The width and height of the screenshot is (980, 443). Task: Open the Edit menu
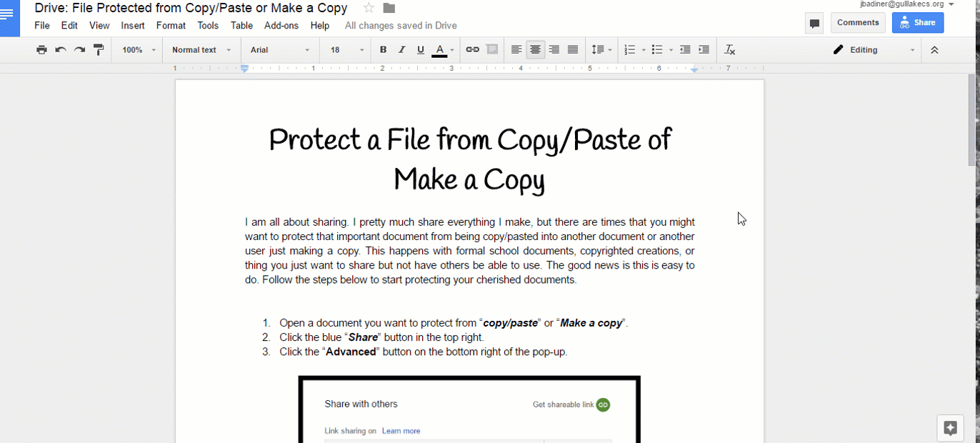point(69,26)
